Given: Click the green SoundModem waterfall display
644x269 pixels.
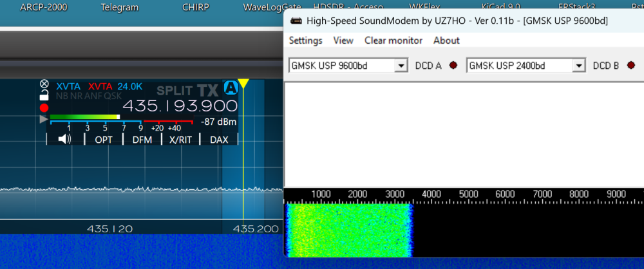Looking at the screenshot, I should point(348,230).
